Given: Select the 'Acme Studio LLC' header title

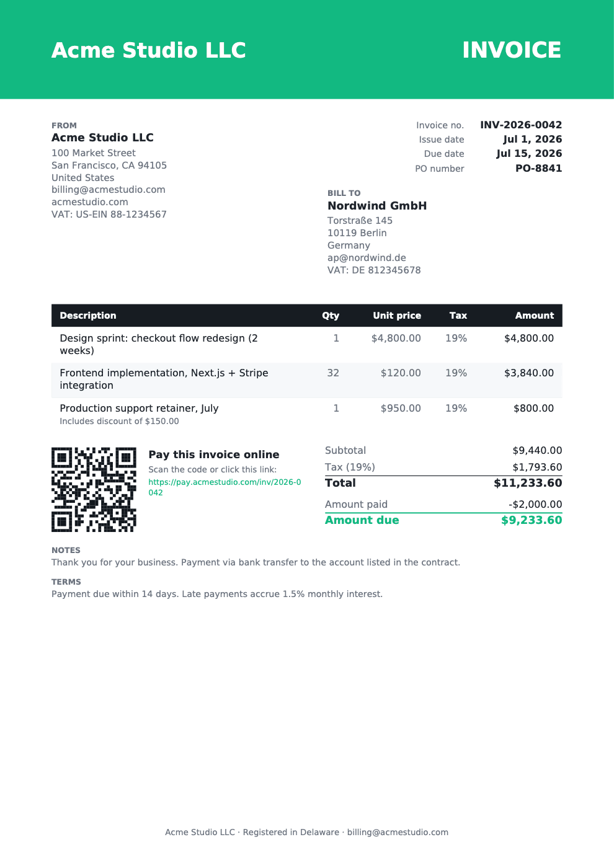Looking at the screenshot, I should pos(149,50).
